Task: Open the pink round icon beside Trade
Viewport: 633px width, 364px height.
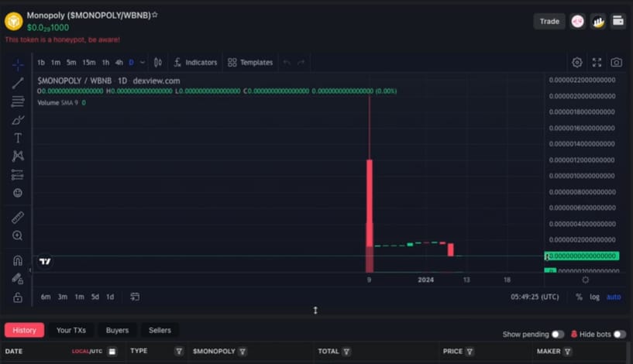Action: tap(578, 22)
